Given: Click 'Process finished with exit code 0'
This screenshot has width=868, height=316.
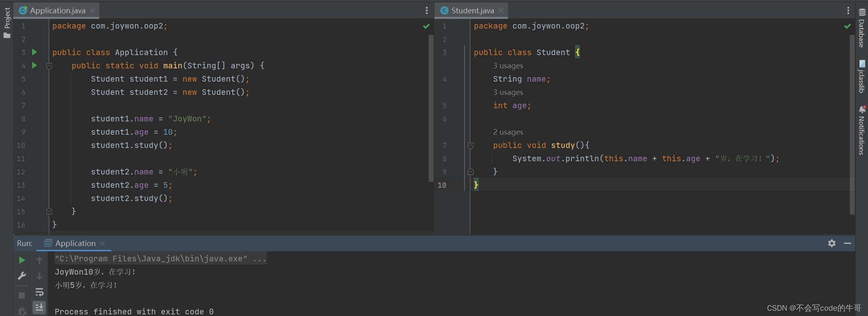Looking at the screenshot, I should pyautogui.click(x=134, y=312).
